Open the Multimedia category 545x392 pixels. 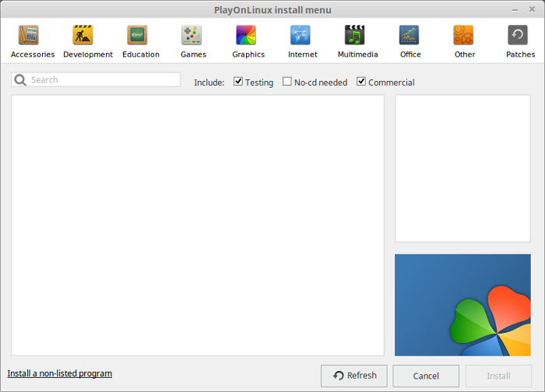(x=357, y=41)
